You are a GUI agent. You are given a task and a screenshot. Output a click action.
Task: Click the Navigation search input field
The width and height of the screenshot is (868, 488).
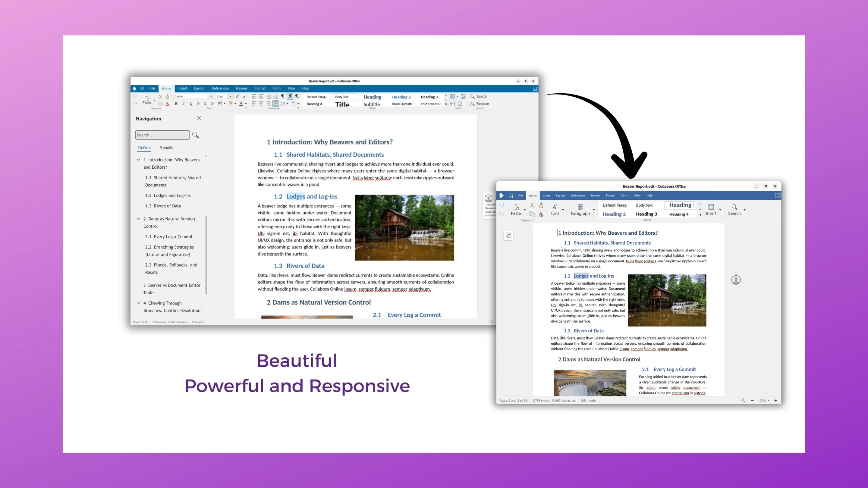click(x=162, y=135)
